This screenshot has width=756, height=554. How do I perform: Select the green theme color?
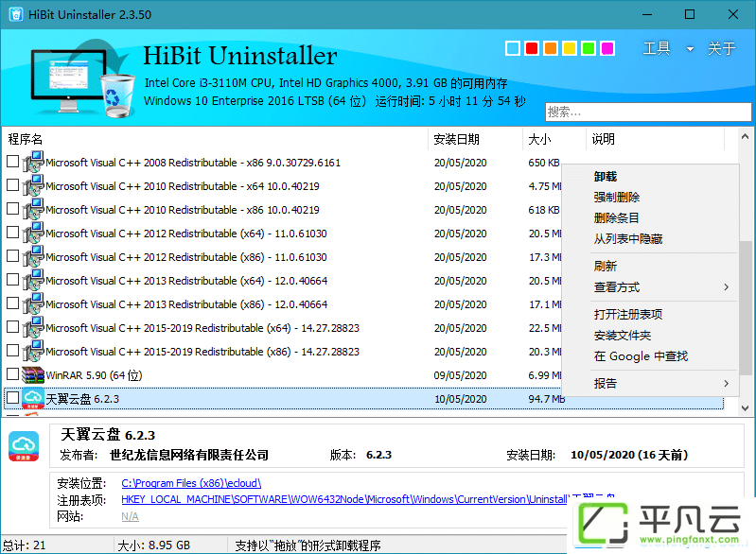589,48
